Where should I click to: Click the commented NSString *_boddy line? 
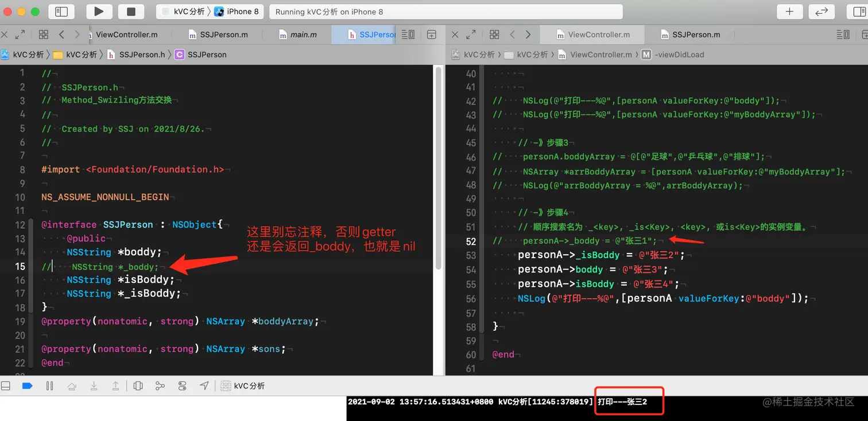click(x=100, y=267)
